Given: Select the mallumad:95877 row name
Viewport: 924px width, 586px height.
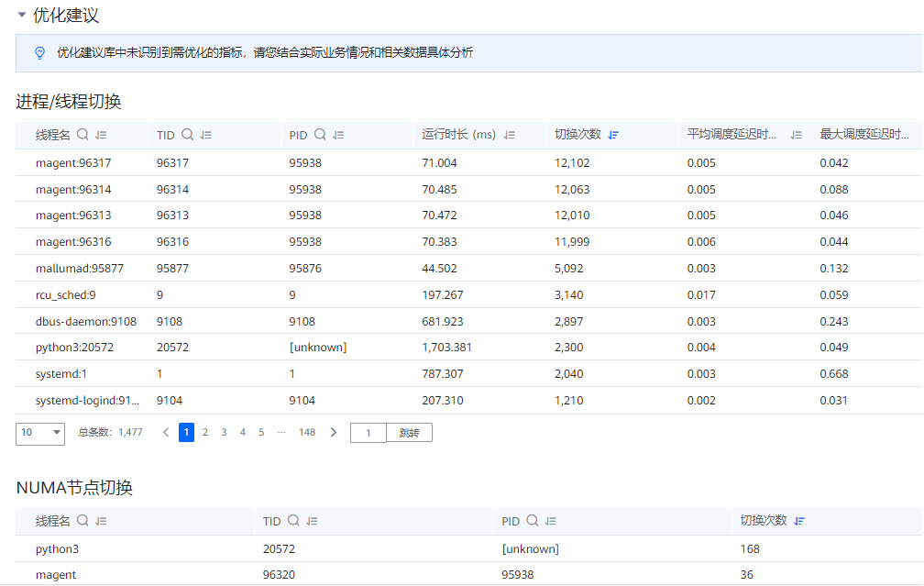Looking at the screenshot, I should [x=80, y=269].
